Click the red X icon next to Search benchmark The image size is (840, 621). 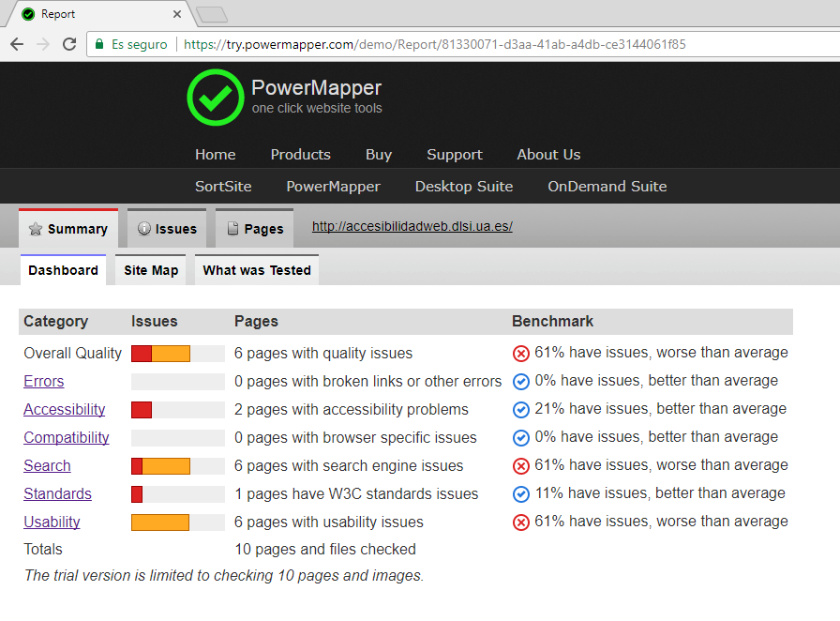coord(519,465)
